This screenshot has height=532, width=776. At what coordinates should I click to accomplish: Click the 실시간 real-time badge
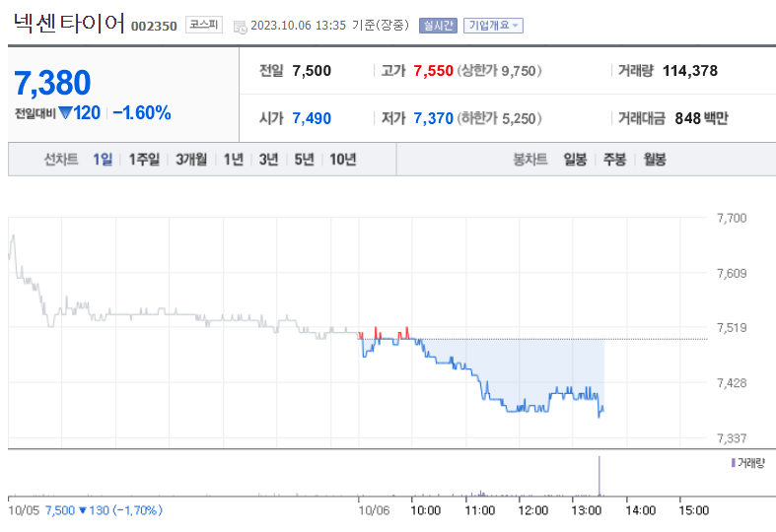pyautogui.click(x=438, y=26)
